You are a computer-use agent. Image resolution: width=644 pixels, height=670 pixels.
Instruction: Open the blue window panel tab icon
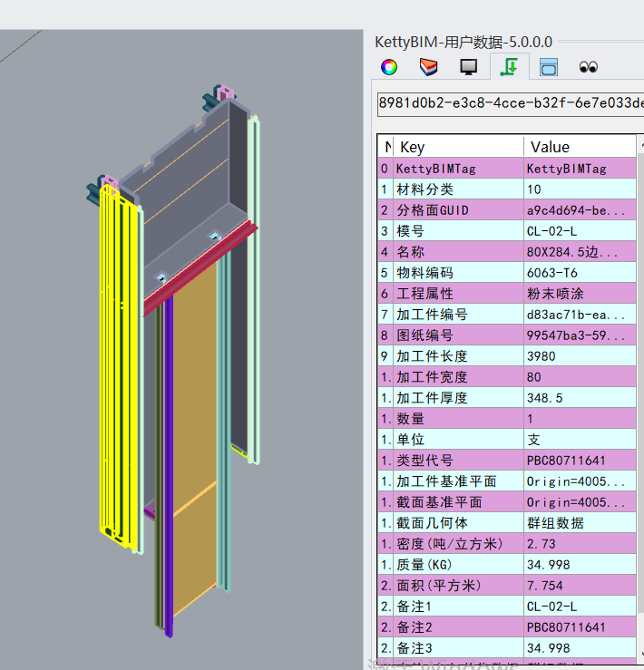coord(549,67)
